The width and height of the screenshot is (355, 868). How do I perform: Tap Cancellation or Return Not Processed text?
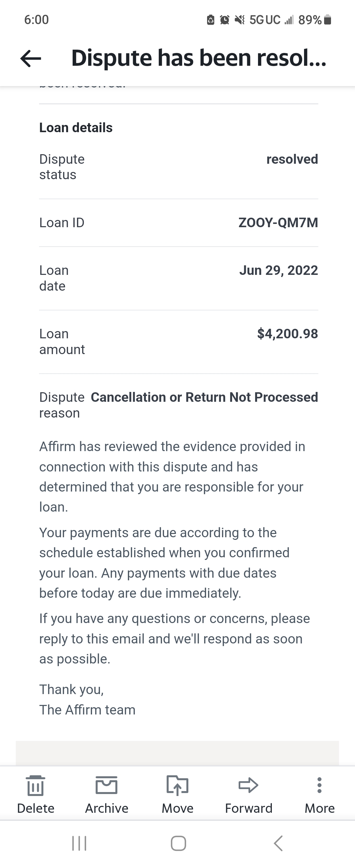tap(204, 397)
